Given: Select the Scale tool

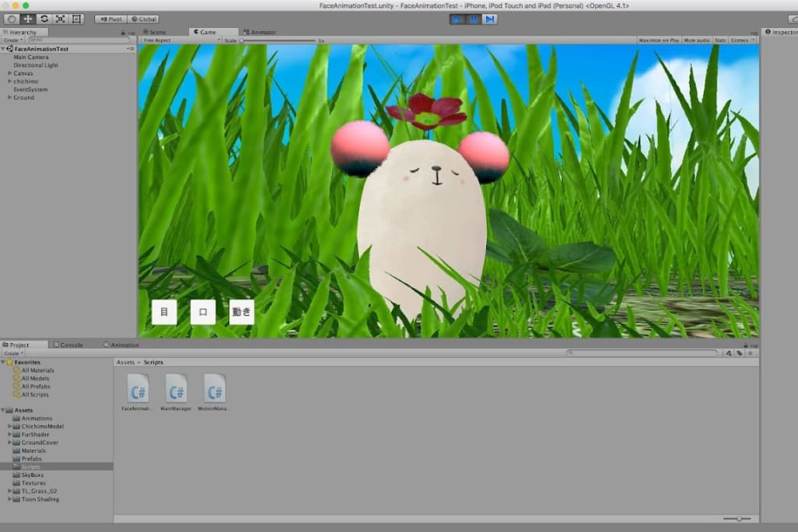Looking at the screenshot, I should tap(60, 19).
